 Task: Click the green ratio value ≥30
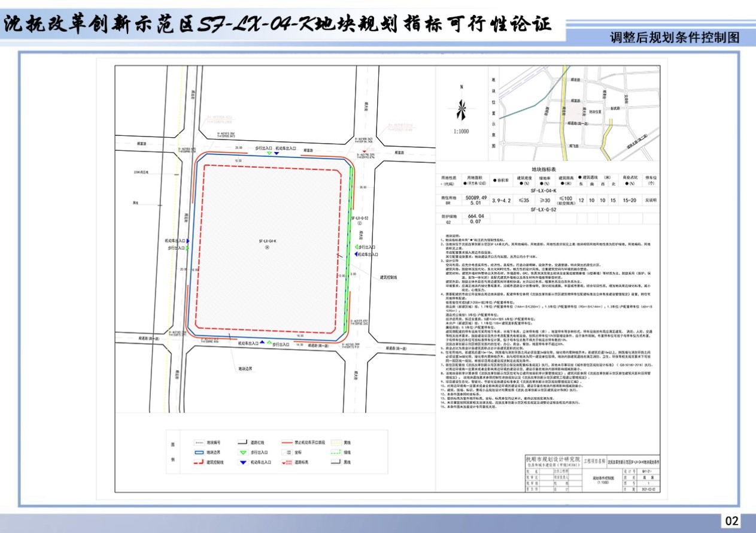coord(544,201)
